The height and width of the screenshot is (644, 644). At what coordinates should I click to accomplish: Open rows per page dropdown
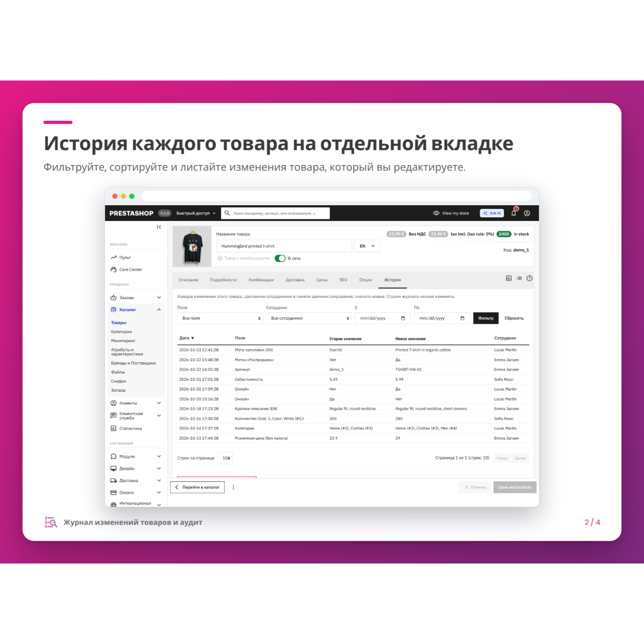[x=225, y=458]
